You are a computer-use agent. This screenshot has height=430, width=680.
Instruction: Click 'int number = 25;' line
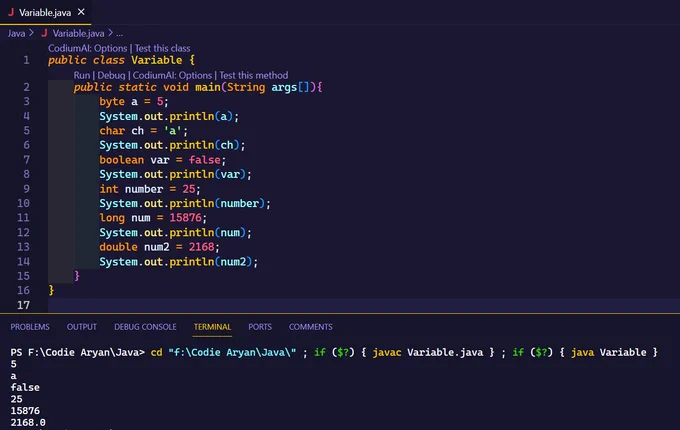150,189
